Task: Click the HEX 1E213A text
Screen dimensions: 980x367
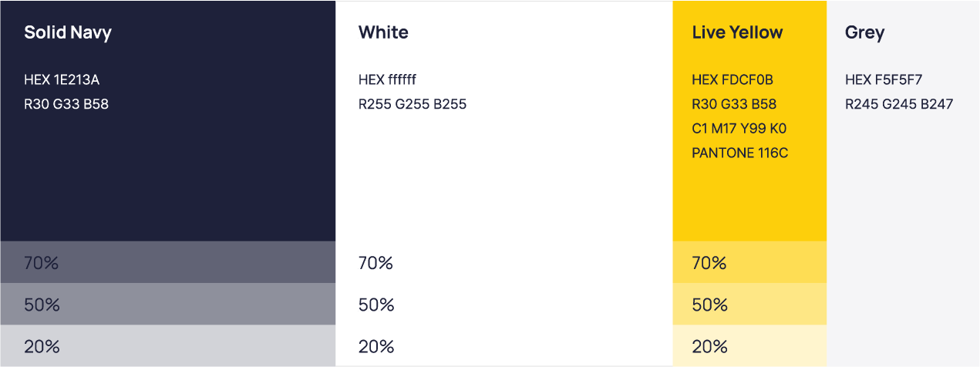Action: tap(62, 79)
